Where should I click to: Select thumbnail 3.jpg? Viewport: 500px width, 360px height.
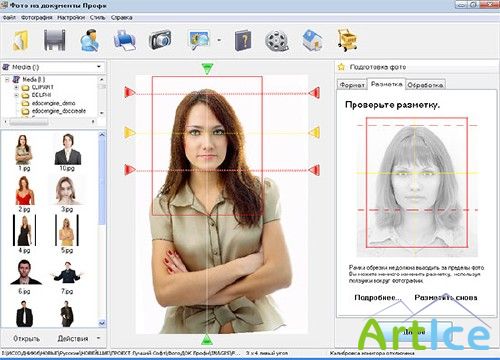pyautogui.click(x=67, y=194)
